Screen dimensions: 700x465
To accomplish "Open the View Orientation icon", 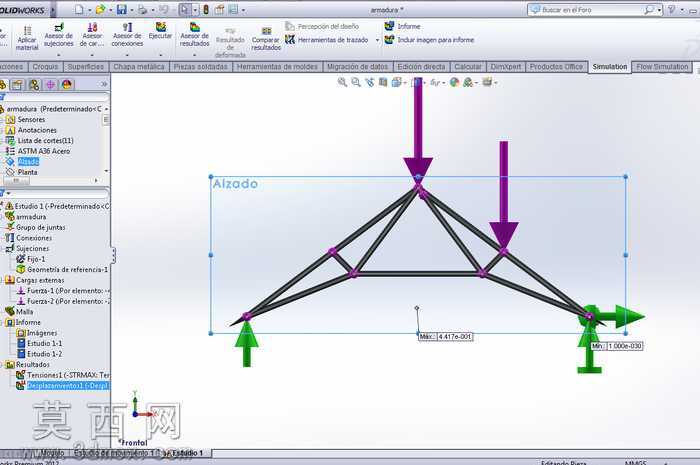I will [x=396, y=82].
